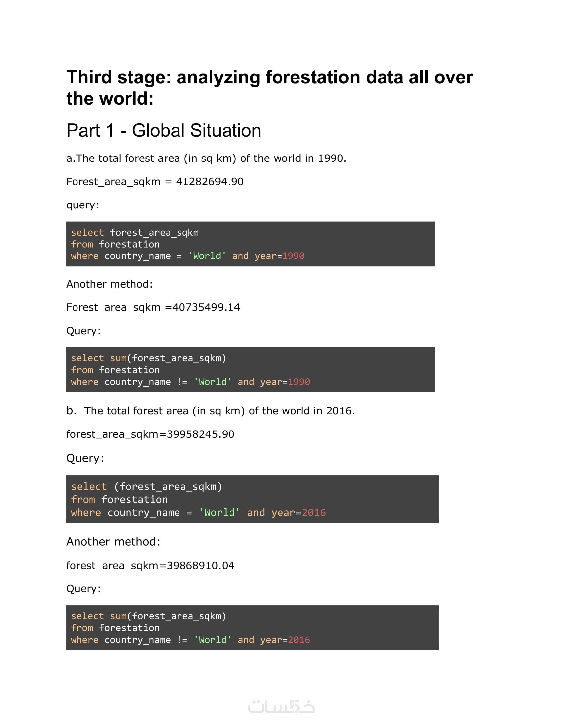
Task: Click the lowercase "query:" label
Action: 82,205
